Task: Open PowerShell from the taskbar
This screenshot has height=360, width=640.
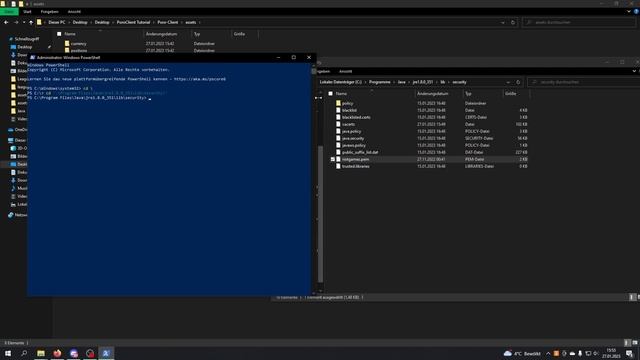Action: (106, 353)
